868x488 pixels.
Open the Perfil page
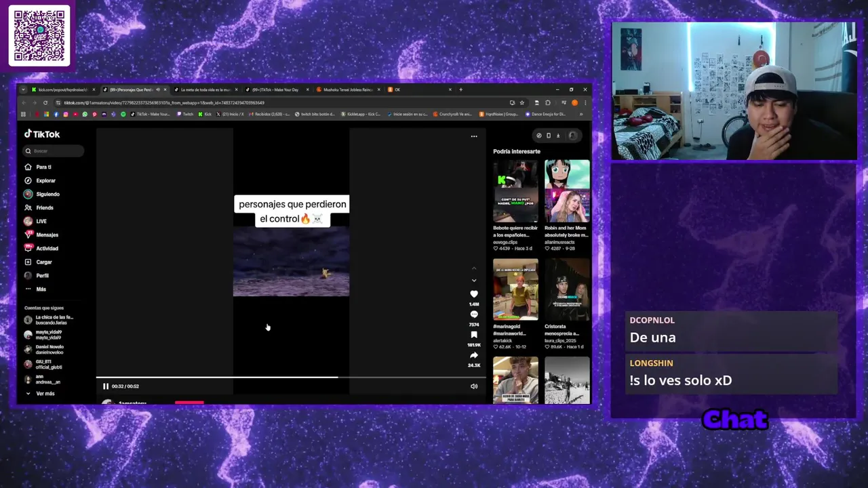pos(37,275)
